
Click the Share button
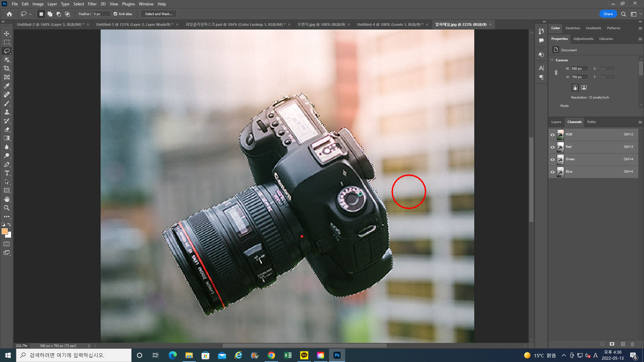tap(608, 14)
